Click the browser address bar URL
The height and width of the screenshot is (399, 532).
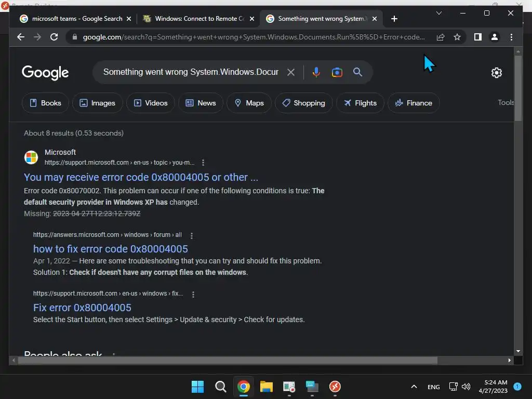[254, 37]
